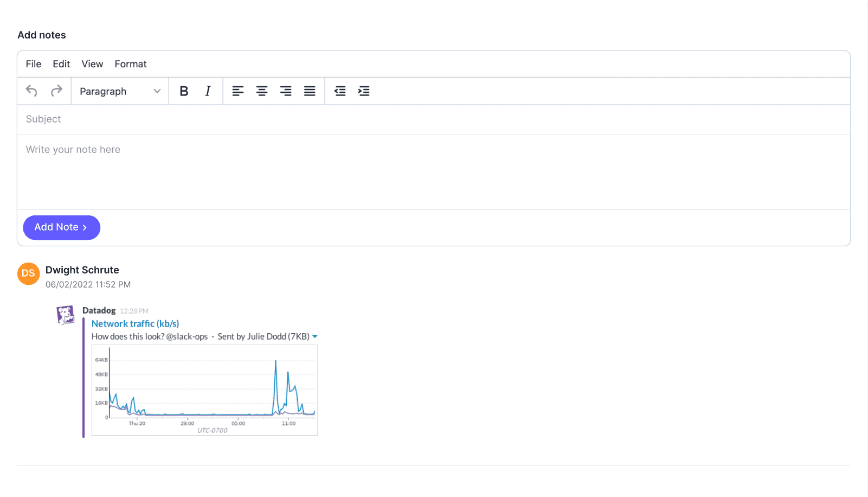Open the Paragraph style dropdown
The width and height of the screenshot is (868, 497).
click(x=119, y=91)
